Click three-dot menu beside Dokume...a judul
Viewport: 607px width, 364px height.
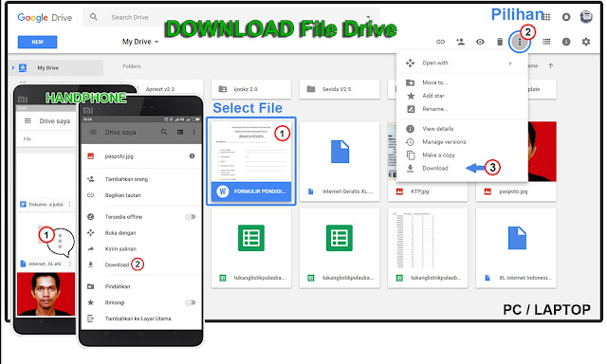69,204
